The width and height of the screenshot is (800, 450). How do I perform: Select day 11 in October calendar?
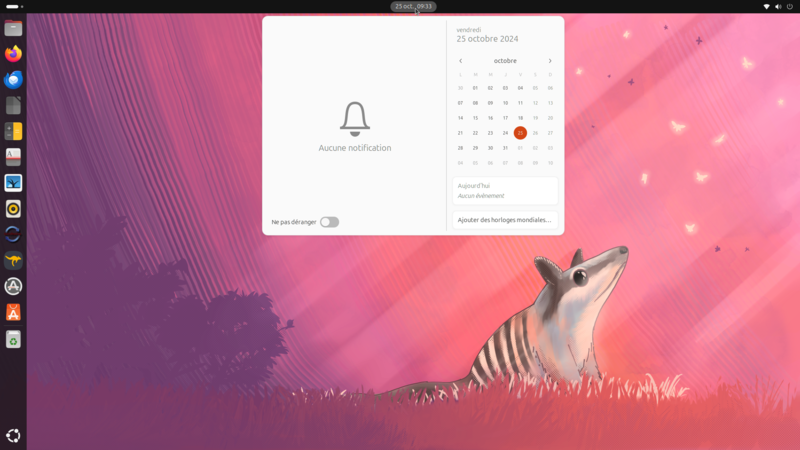tap(520, 103)
